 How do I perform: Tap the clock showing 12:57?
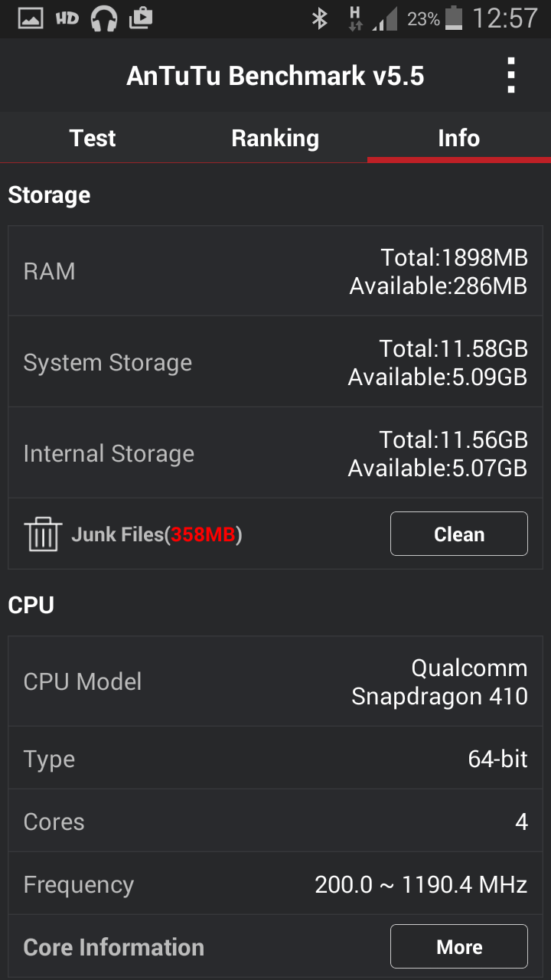(505, 18)
